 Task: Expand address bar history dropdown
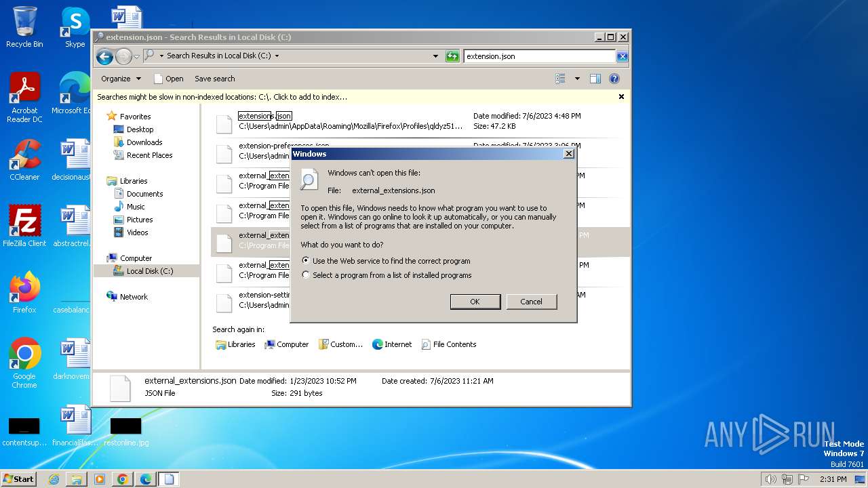click(x=435, y=56)
